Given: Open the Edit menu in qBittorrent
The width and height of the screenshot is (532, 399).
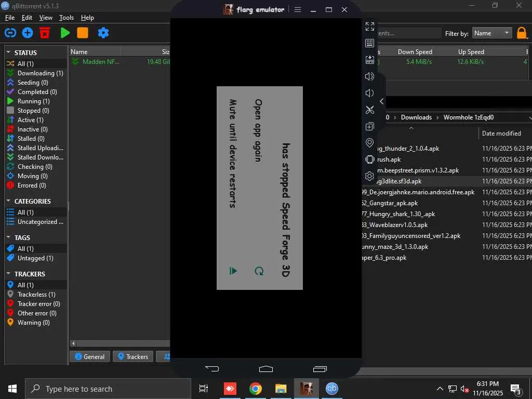Looking at the screenshot, I should pos(27,18).
